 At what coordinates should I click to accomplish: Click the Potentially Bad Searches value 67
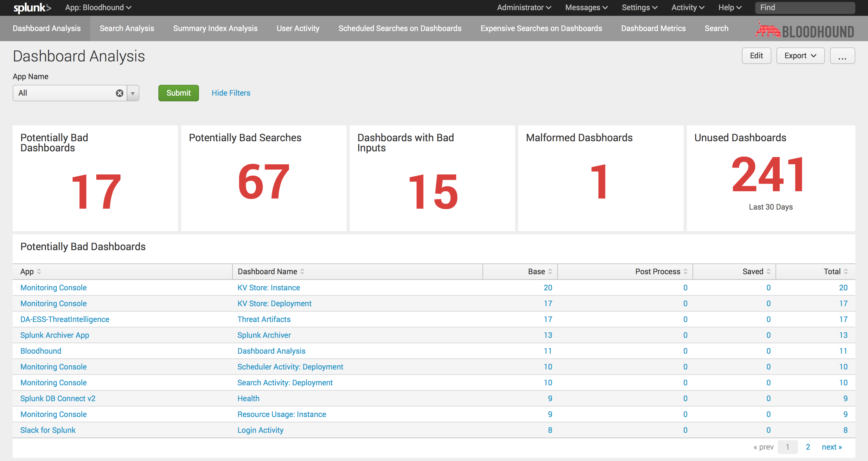tap(264, 181)
